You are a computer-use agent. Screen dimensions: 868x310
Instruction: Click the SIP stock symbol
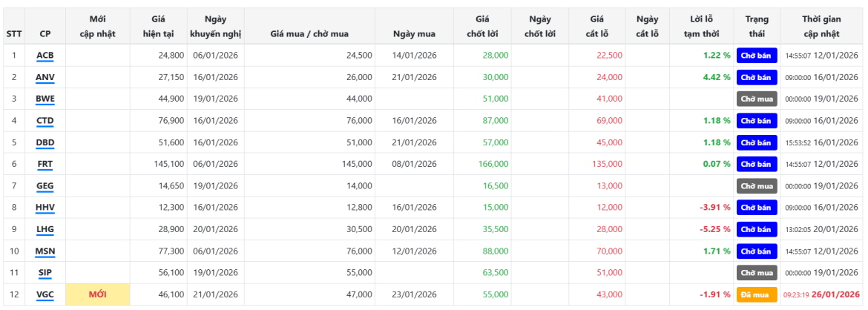pyautogui.click(x=45, y=273)
